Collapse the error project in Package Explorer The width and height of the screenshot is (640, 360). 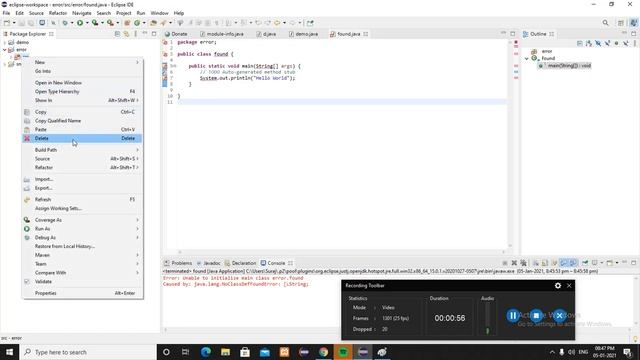[4, 49]
